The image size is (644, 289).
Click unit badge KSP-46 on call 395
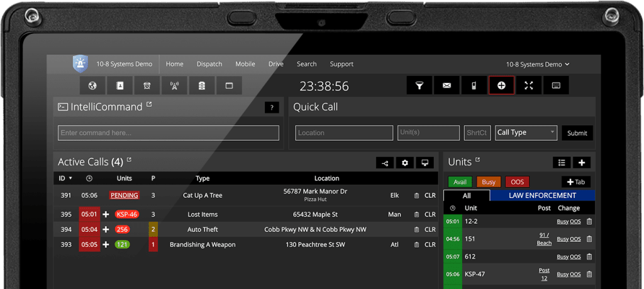[127, 214]
